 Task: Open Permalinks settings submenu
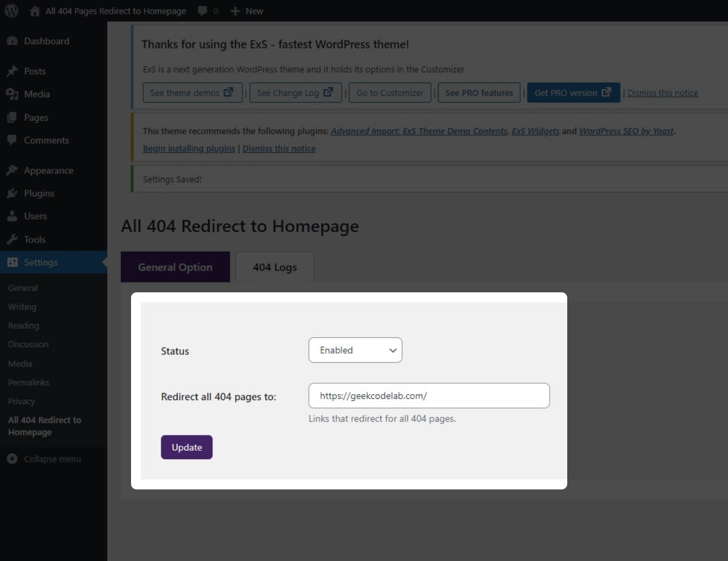29,383
